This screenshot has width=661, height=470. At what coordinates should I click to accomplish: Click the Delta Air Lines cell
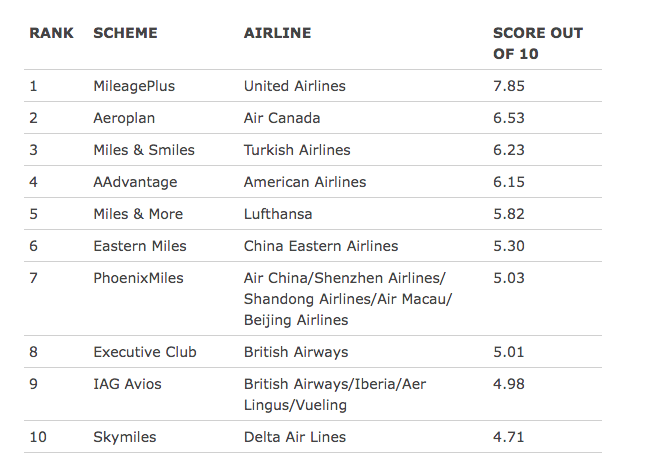click(x=295, y=437)
